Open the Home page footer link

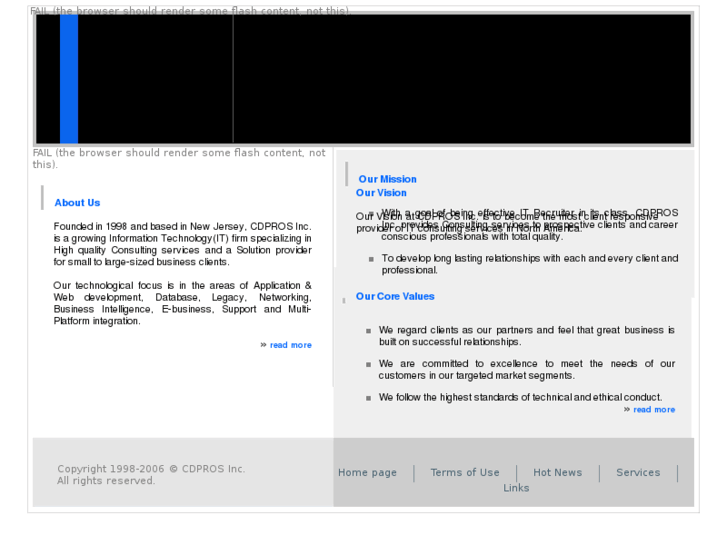pos(367,473)
